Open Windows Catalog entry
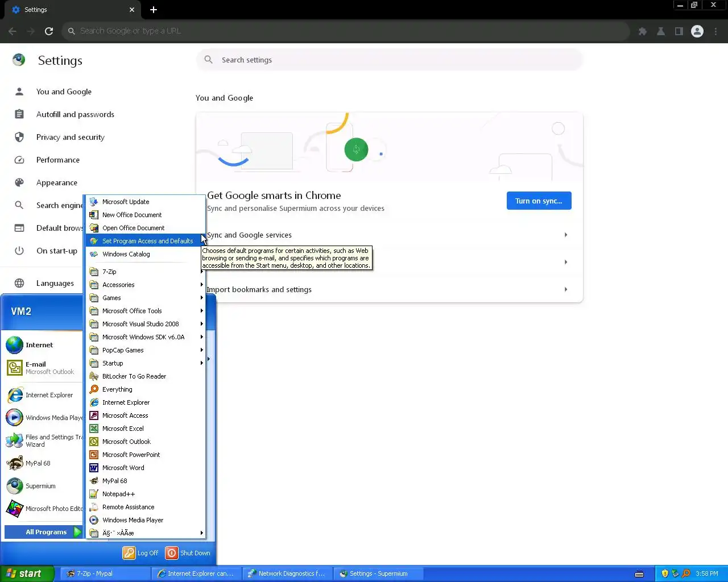Viewport: 728px width, 582px height. point(145,254)
